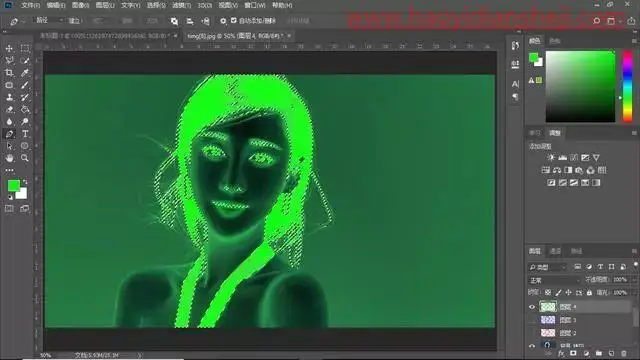Click the Color Balance adjustment icon

coord(557,170)
